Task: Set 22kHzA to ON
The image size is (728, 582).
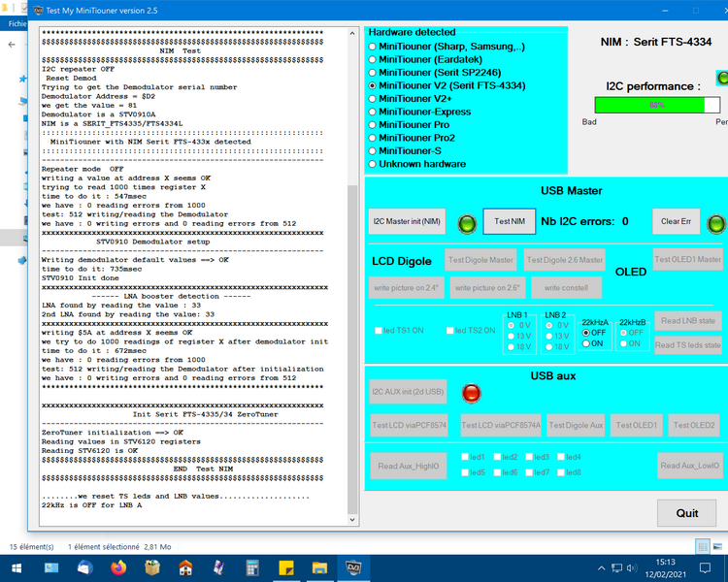Action: point(586,343)
